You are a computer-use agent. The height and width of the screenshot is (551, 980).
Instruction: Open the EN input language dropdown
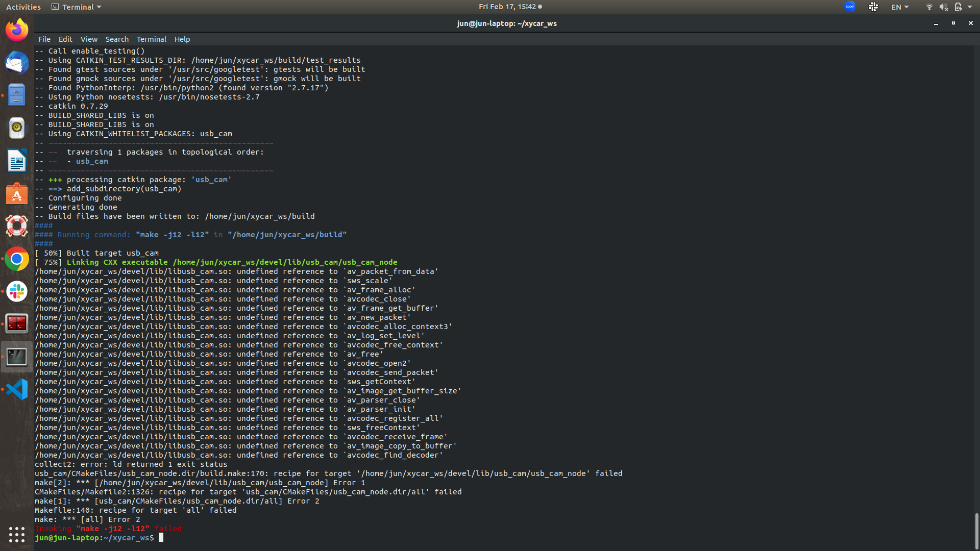point(900,7)
